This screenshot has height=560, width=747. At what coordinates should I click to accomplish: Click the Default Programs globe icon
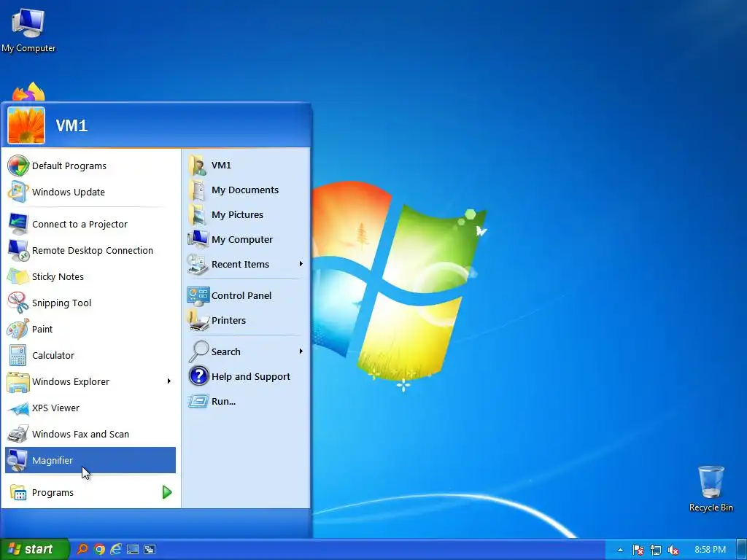[x=18, y=166]
